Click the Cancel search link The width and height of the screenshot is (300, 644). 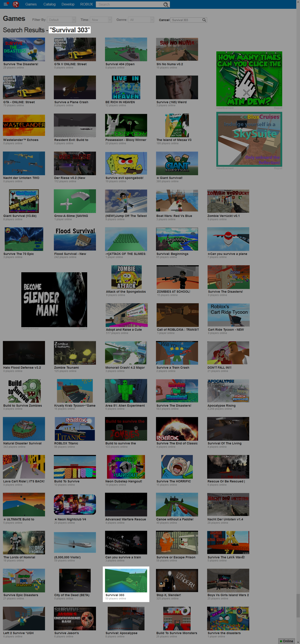[164, 20]
